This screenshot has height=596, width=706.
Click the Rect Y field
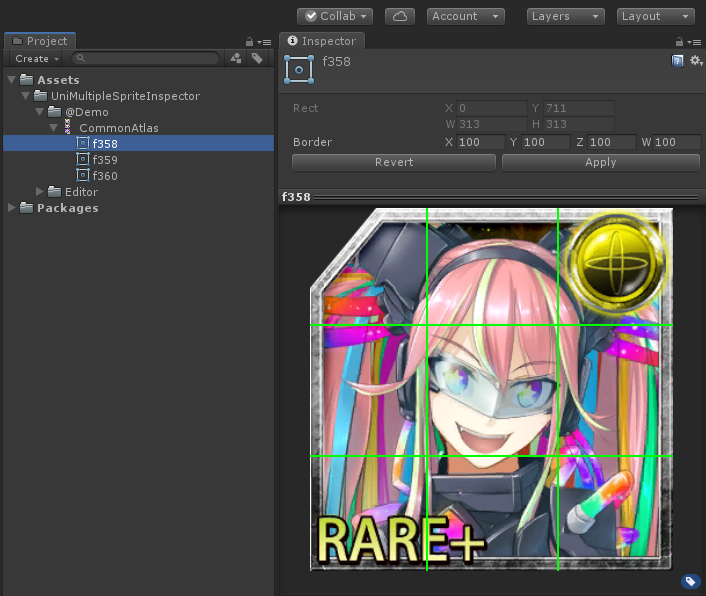[x=579, y=108]
